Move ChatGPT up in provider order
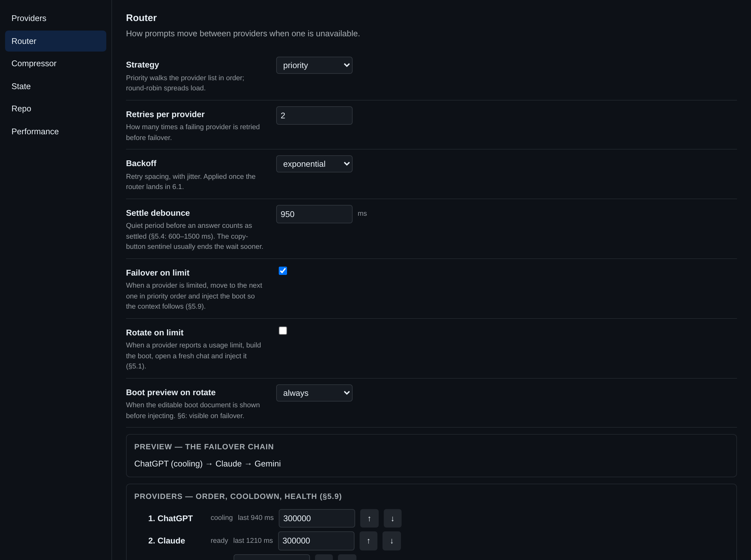The height and width of the screenshot is (560, 751). coord(369,518)
